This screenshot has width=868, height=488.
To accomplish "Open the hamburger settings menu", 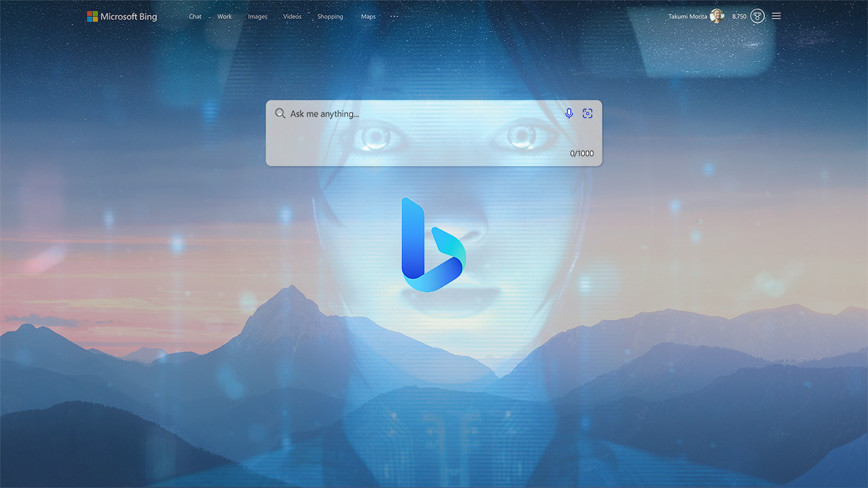I will 776,16.
